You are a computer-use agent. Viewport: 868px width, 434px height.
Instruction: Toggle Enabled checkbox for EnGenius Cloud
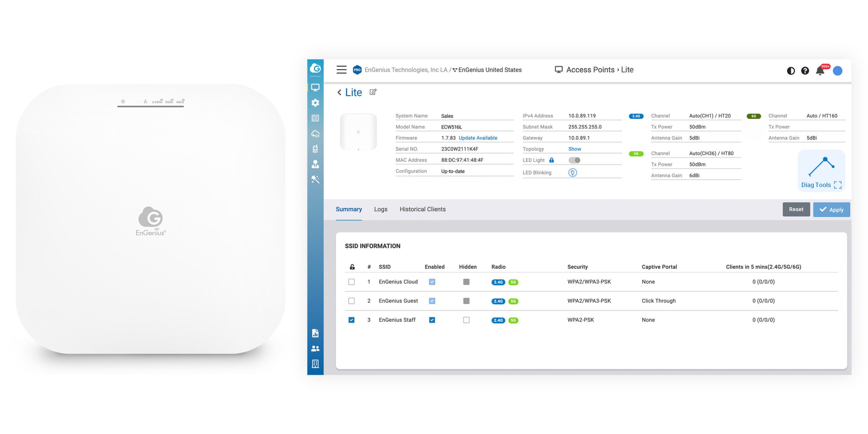432,282
